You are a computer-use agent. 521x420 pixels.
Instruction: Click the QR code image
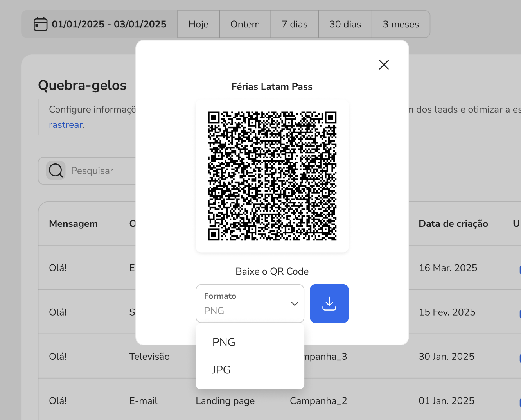272,176
